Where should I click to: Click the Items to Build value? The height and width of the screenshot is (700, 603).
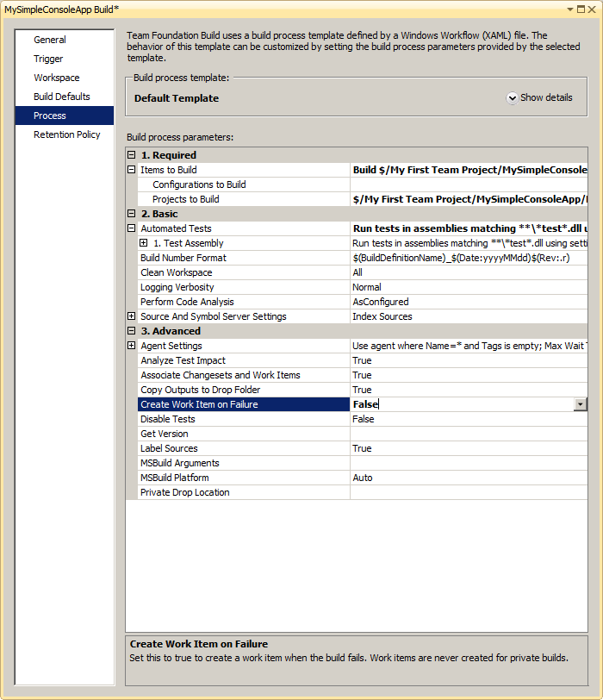tap(469, 170)
